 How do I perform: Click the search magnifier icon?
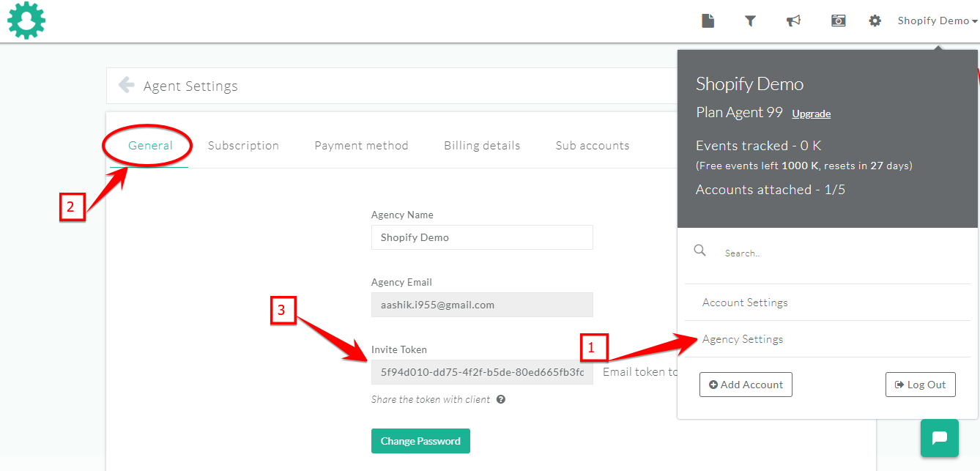[x=700, y=251]
